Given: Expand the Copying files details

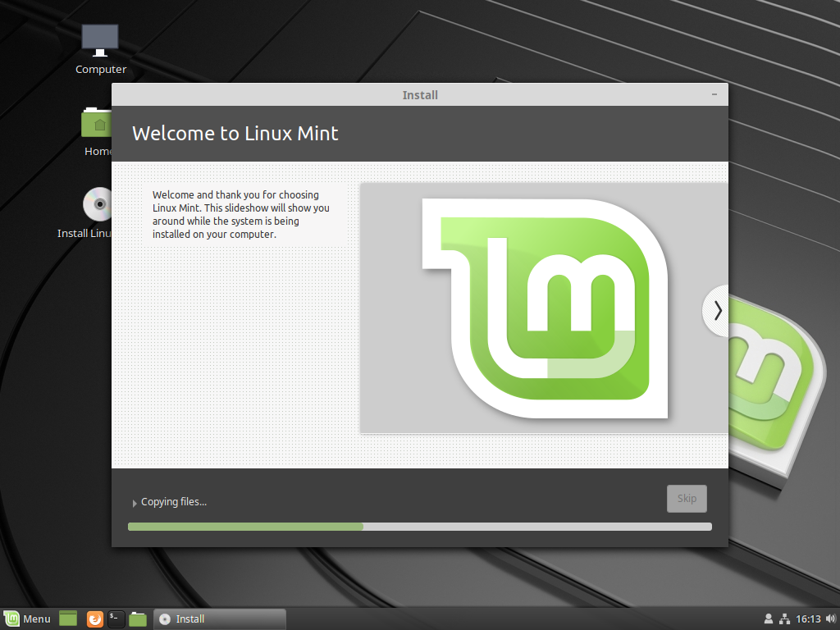Looking at the screenshot, I should point(135,501).
